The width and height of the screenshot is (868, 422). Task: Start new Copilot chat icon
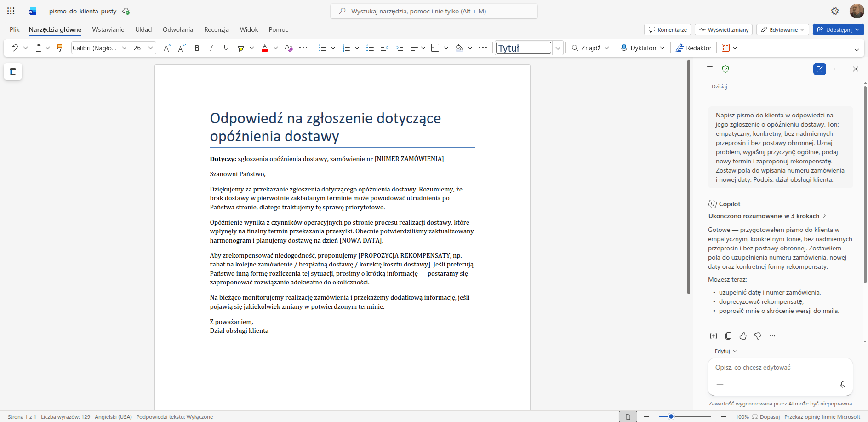(820, 69)
